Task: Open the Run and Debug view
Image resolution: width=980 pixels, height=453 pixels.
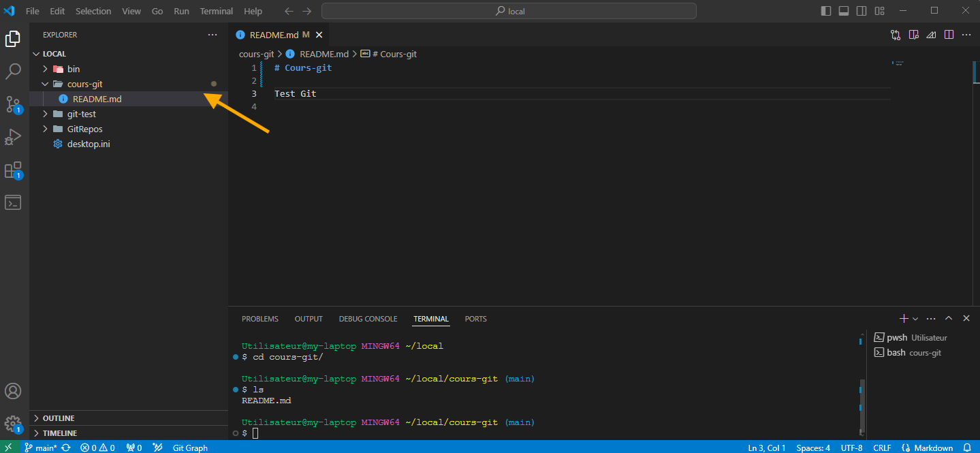Action: (x=12, y=136)
